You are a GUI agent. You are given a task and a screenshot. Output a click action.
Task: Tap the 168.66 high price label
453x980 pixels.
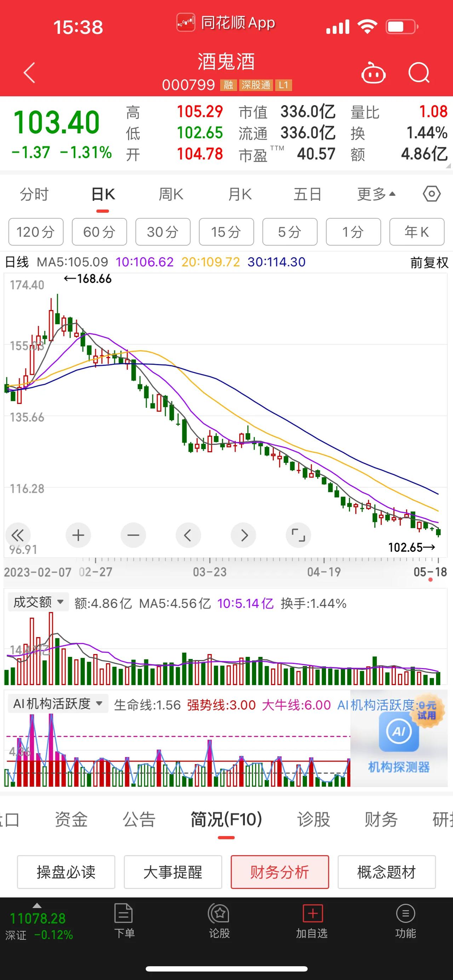point(87,279)
